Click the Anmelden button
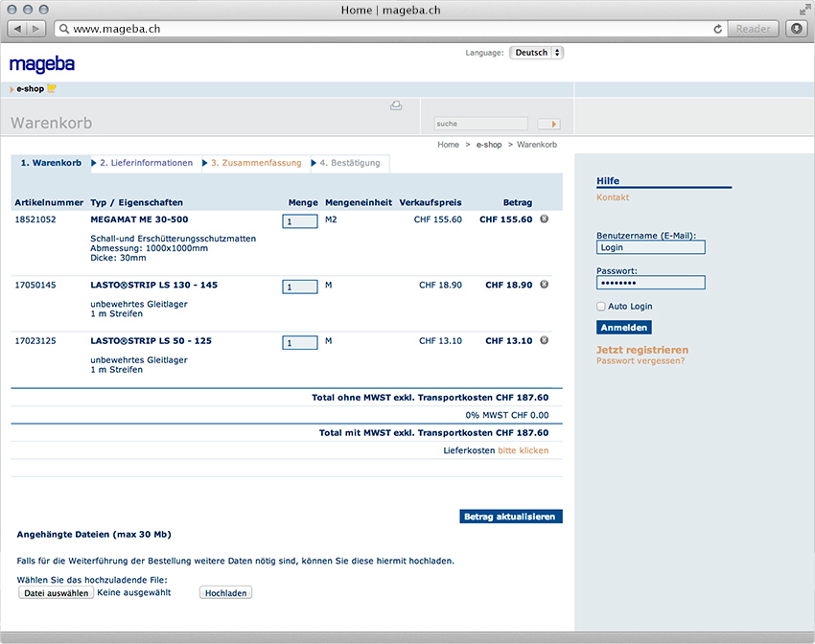The width and height of the screenshot is (815, 644). tap(624, 328)
